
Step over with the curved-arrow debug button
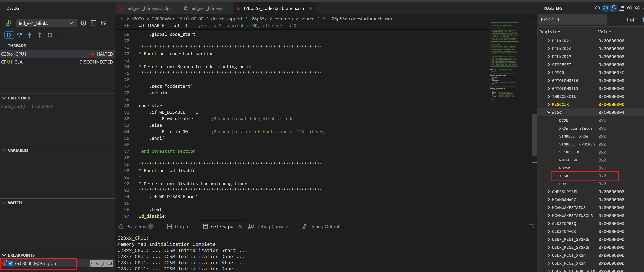coord(20,35)
